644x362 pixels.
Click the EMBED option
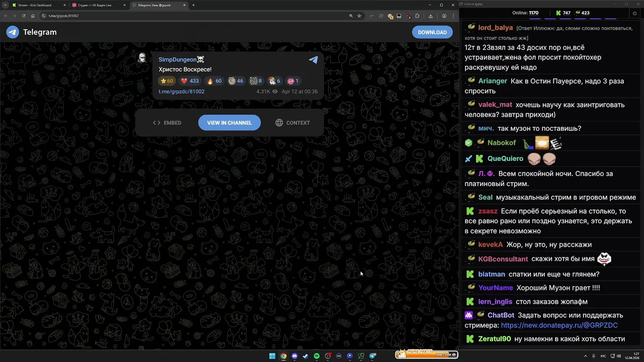click(167, 123)
